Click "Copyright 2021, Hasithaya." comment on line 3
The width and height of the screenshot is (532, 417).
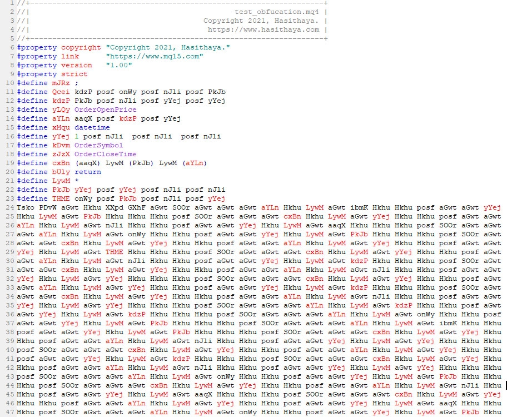pyautogui.click(x=261, y=21)
